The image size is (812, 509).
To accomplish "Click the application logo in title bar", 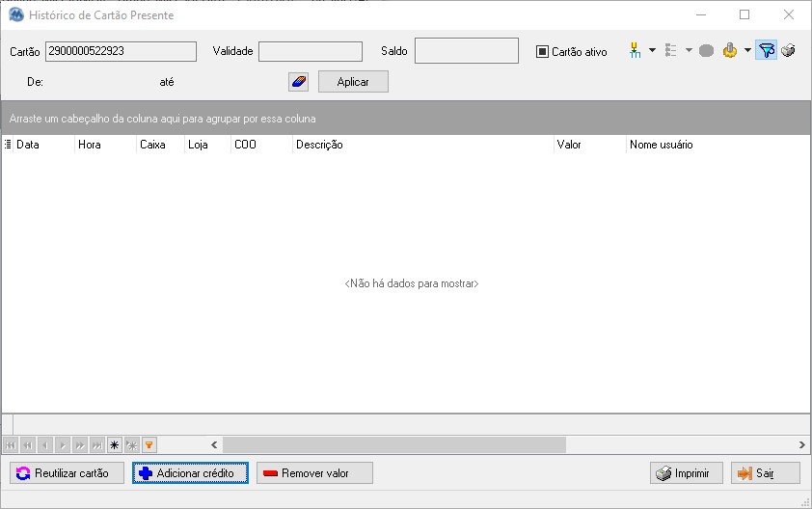I will (16, 15).
